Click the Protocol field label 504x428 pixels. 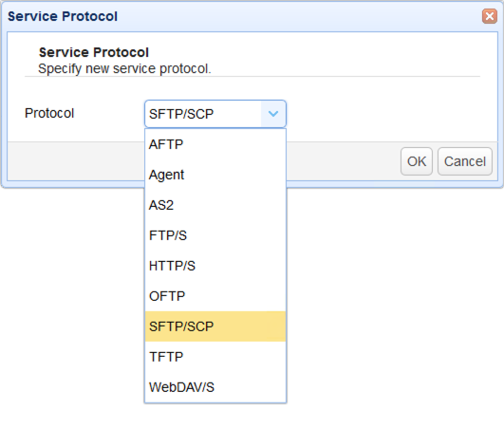coord(49,113)
